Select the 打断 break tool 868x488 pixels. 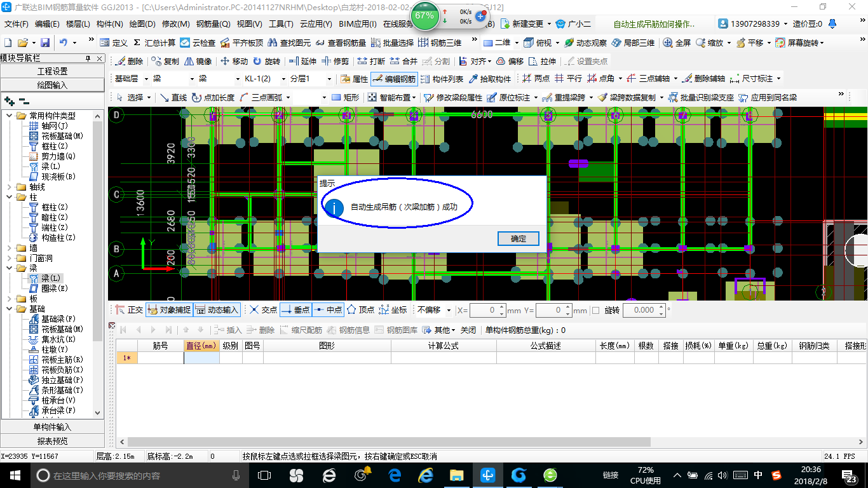click(371, 62)
